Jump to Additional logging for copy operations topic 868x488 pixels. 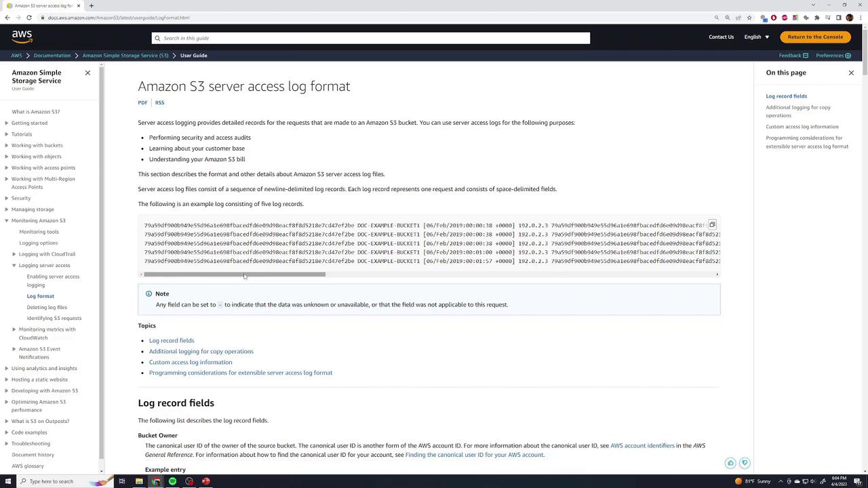[201, 351]
